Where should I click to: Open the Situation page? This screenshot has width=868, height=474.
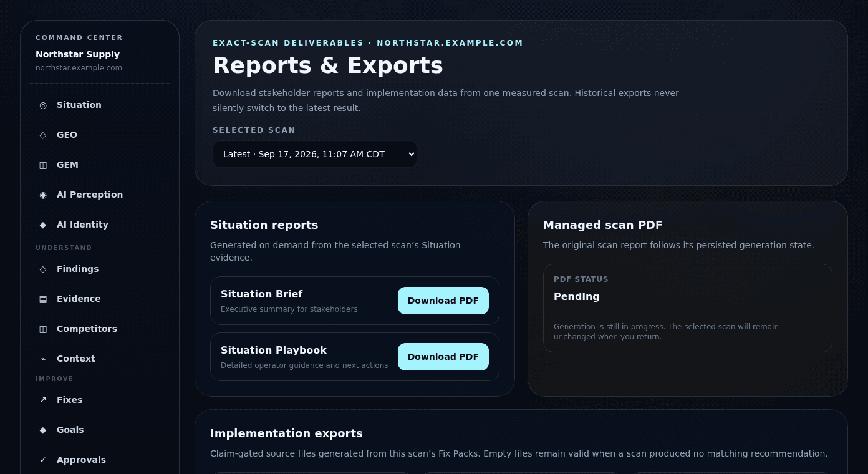coord(100,105)
